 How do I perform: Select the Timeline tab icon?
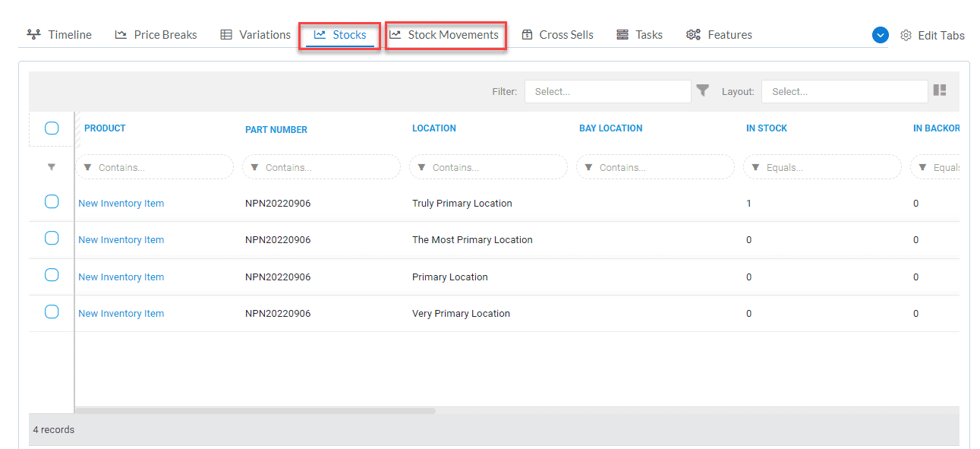tap(32, 34)
